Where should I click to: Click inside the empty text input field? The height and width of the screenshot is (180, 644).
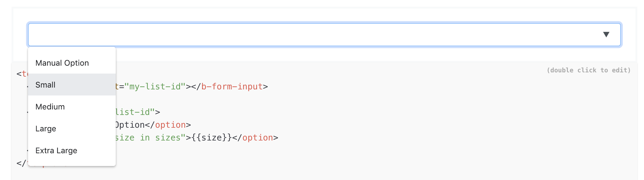click(274, 34)
